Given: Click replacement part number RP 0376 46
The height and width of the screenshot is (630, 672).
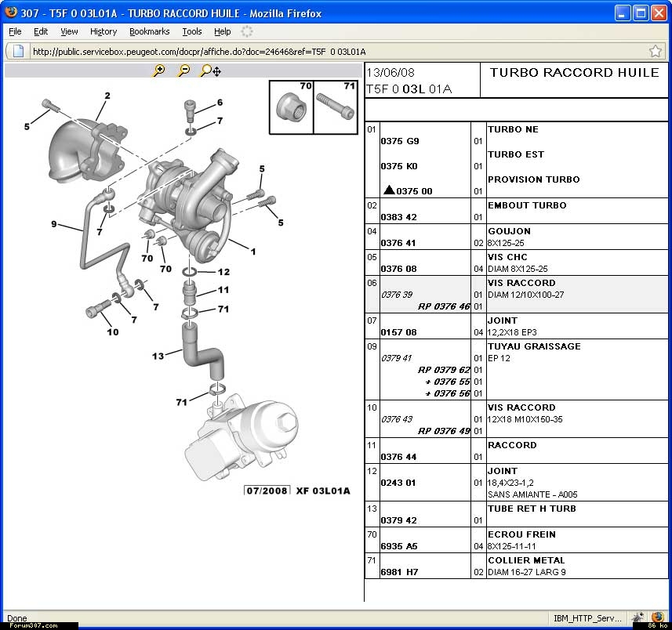Looking at the screenshot, I should (x=444, y=306).
